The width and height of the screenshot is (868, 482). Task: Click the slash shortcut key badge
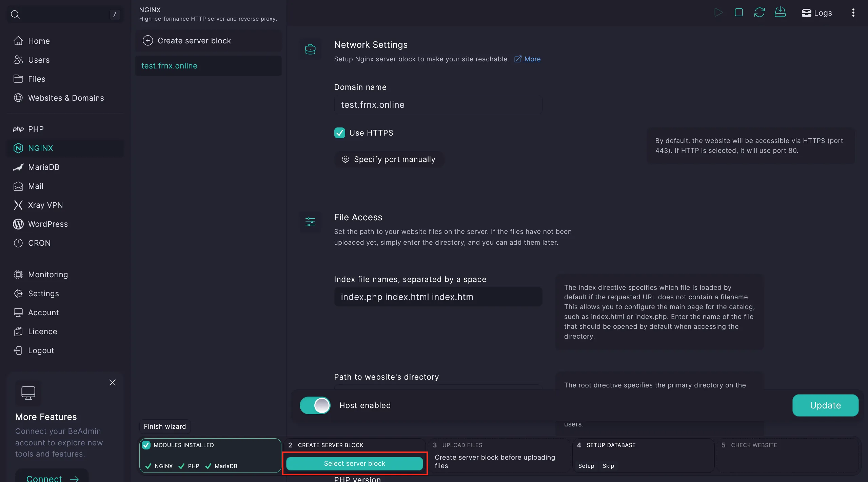tap(115, 14)
